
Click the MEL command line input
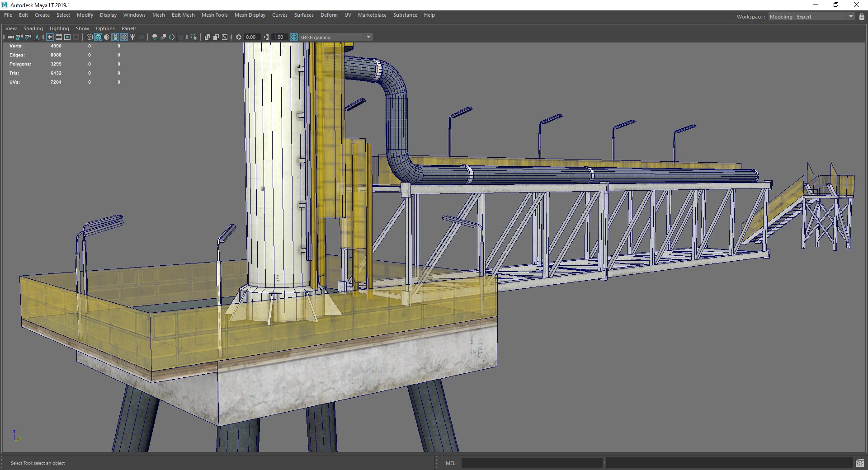pyautogui.click(x=532, y=463)
